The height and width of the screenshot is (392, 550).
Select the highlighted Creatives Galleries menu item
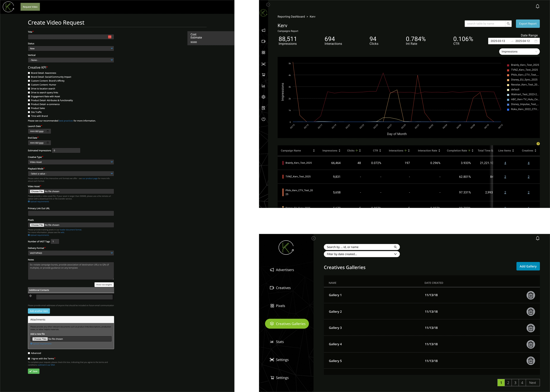click(287, 324)
